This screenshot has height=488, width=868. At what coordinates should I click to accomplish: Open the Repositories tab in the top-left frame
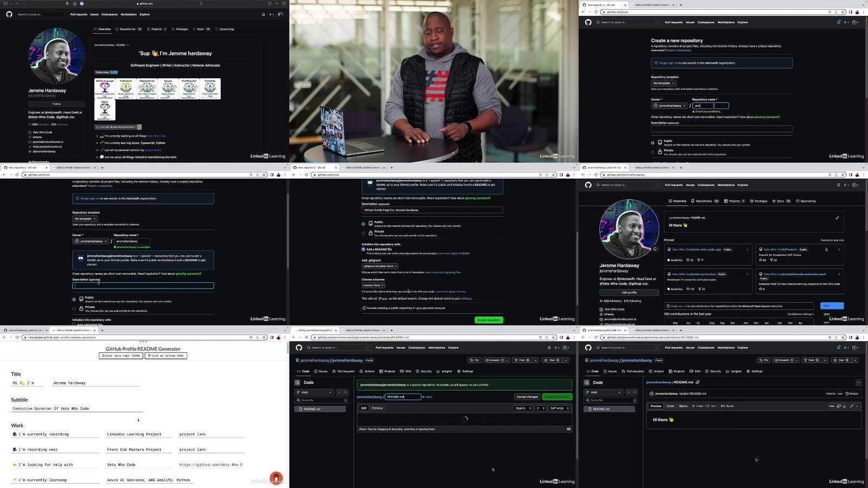(128, 29)
